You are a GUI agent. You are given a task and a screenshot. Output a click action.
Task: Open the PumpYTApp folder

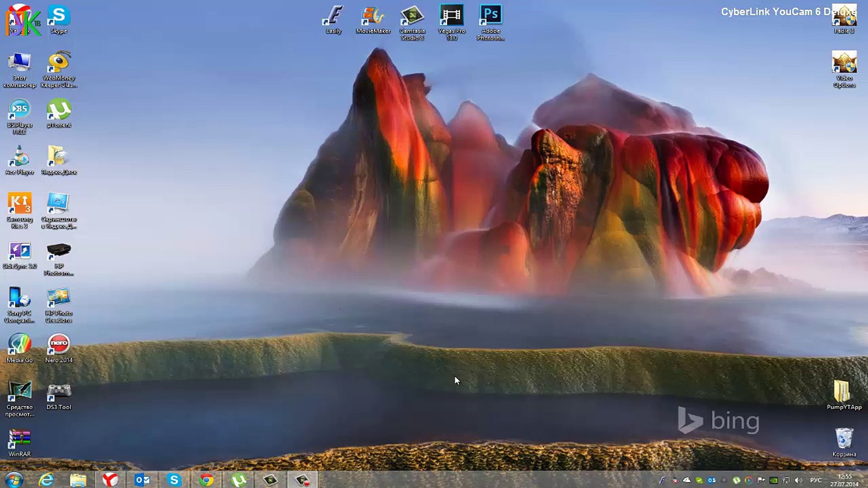844,395
